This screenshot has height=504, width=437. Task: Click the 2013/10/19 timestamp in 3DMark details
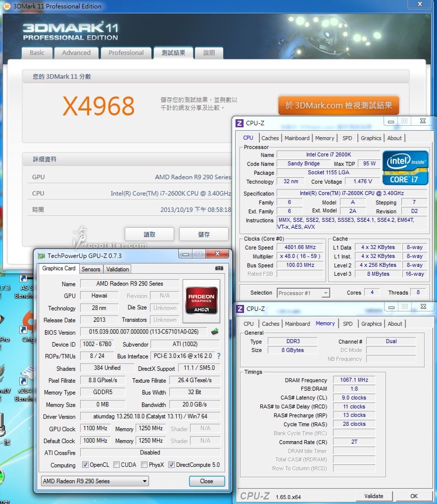[195, 210]
